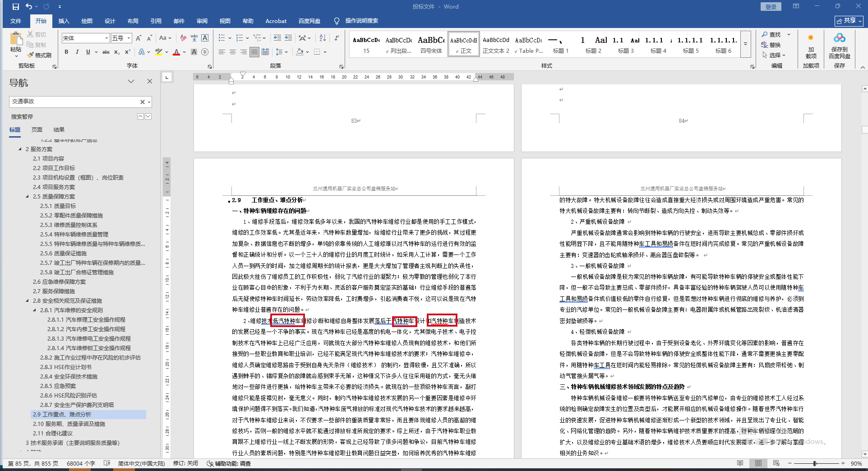868x471 pixels.
Task: Click the zoom slider in status bar
Action: tap(815, 463)
